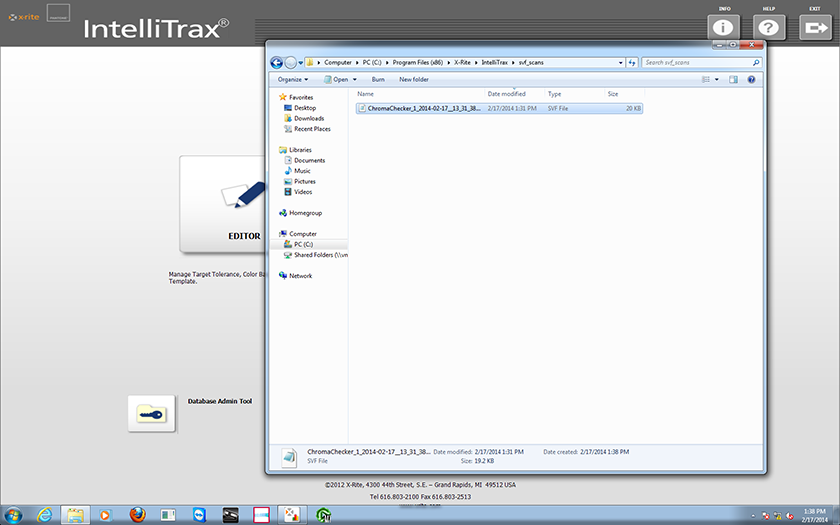Click the Explorer forward arrow button
This screenshot has width=840, height=525.
(290, 63)
